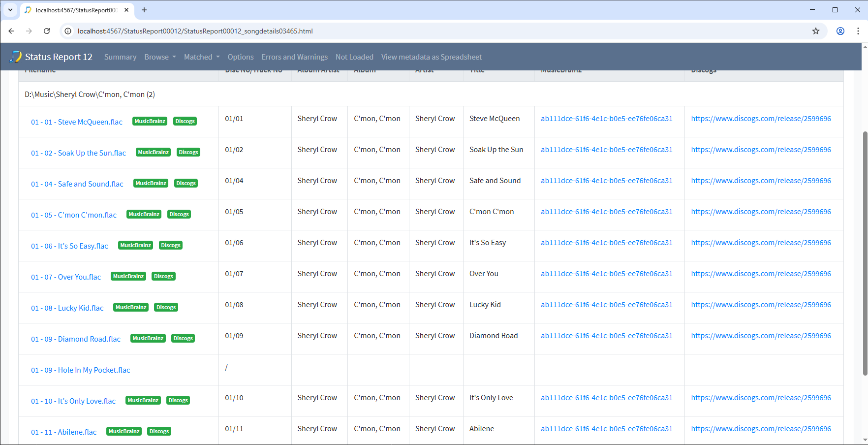Open MusicBrainz ID link in Steve McQueen row
Screen dimensions: 868x445
(607, 119)
